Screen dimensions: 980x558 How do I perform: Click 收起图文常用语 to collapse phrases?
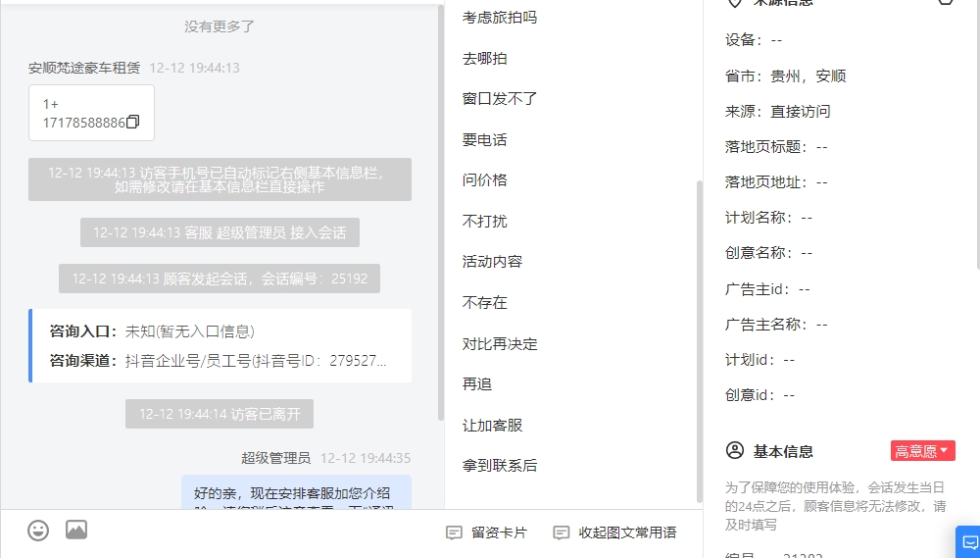(615, 533)
